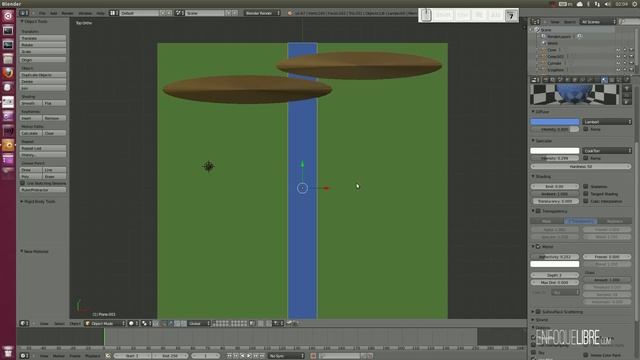The image size is (640, 360).
Task: Open the All Scenes outliner display dropdown
Action: (598, 21)
